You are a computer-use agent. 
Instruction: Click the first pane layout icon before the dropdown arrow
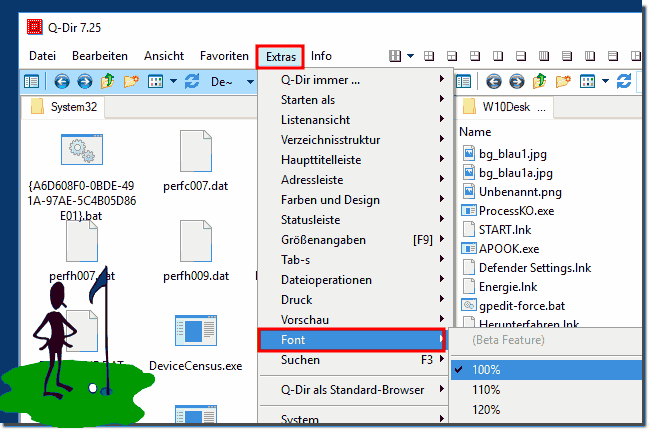pos(395,56)
